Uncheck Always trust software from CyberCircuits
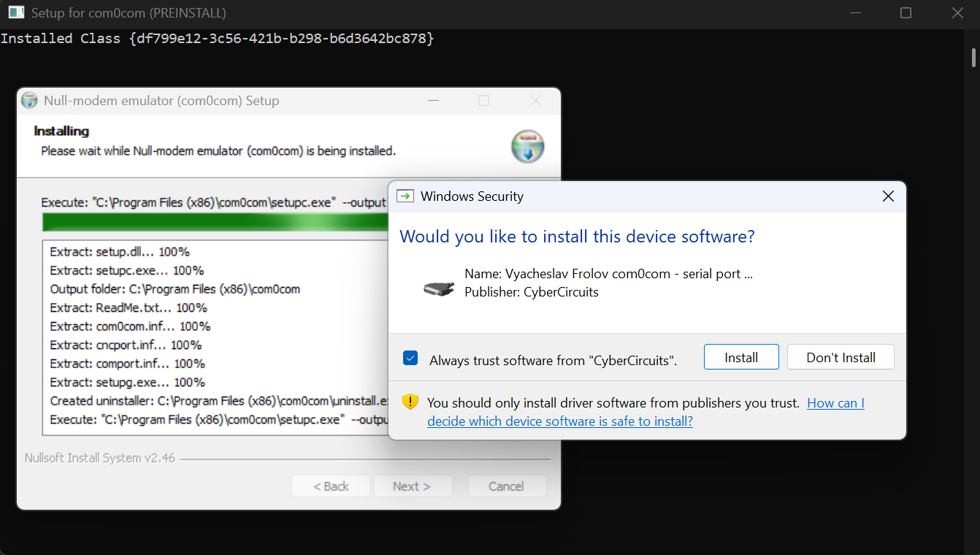The height and width of the screenshot is (555, 980). pos(410,359)
